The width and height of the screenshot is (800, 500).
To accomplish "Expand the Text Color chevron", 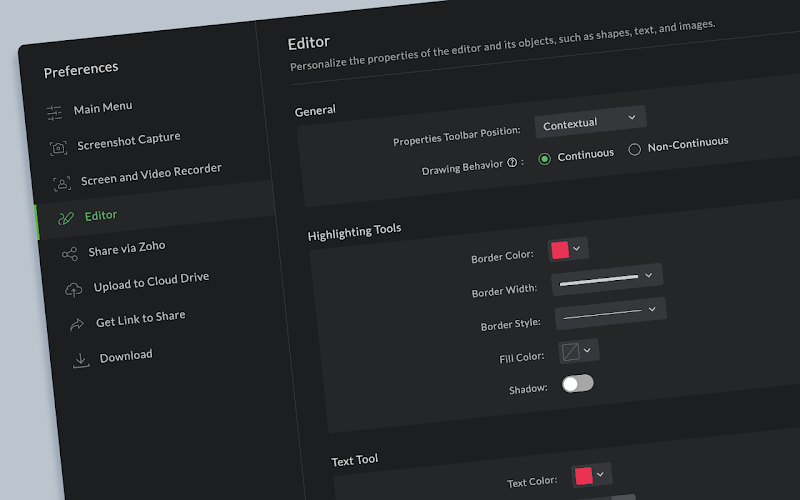I will tap(601, 474).
